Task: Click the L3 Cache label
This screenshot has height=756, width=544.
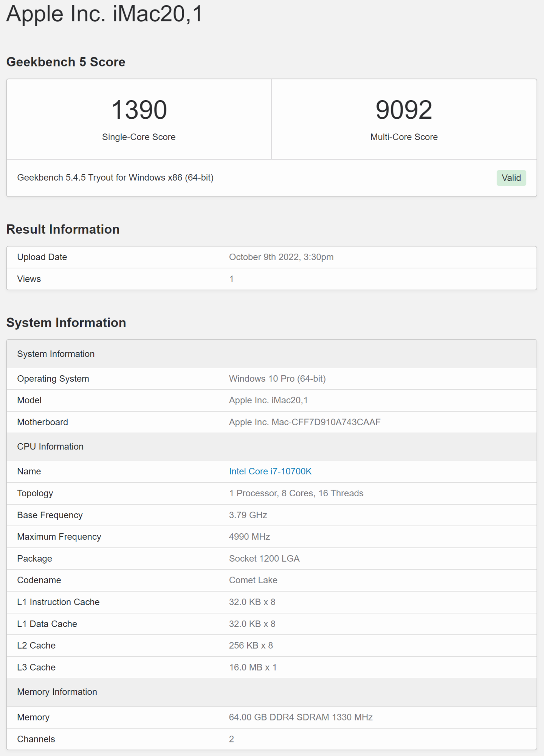Action: [36, 668]
